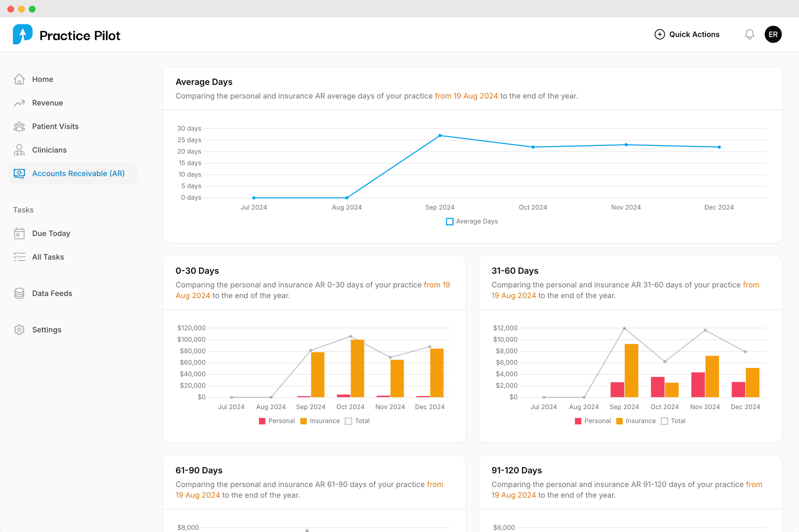799x532 pixels.
Task: Open Quick Actions menu
Action: [x=687, y=34]
